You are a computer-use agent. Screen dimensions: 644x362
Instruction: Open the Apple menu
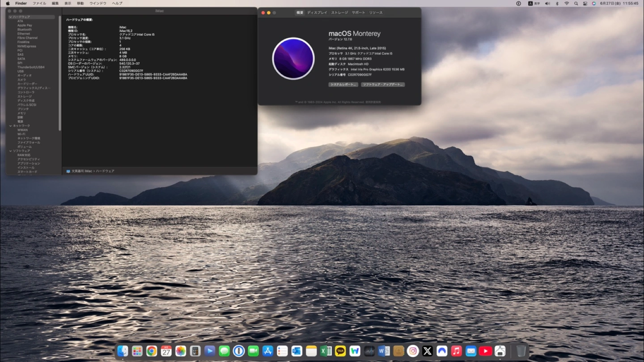tap(8, 3)
